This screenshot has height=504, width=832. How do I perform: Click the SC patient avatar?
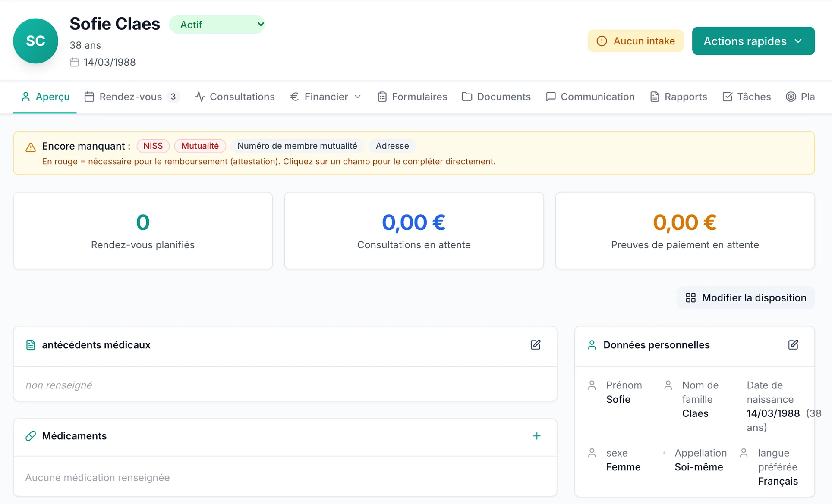[35, 41]
